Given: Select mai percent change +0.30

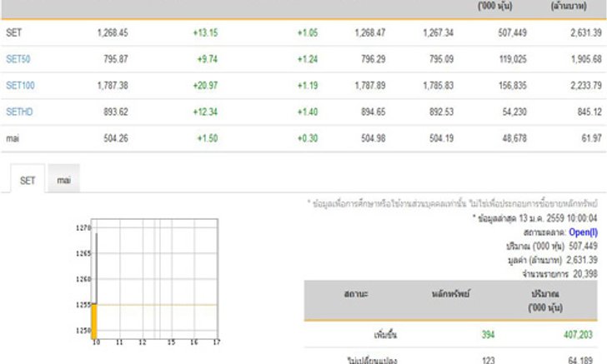Looking at the screenshot, I should 308,138.
